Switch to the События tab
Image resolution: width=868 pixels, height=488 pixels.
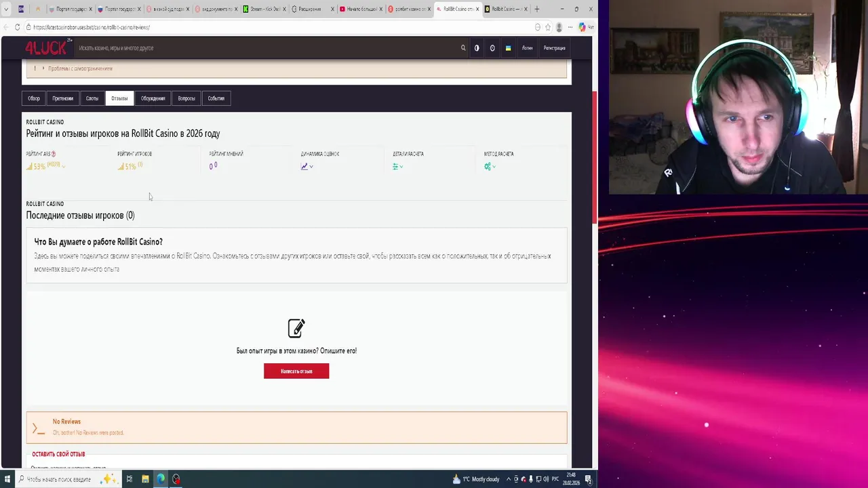coord(216,98)
